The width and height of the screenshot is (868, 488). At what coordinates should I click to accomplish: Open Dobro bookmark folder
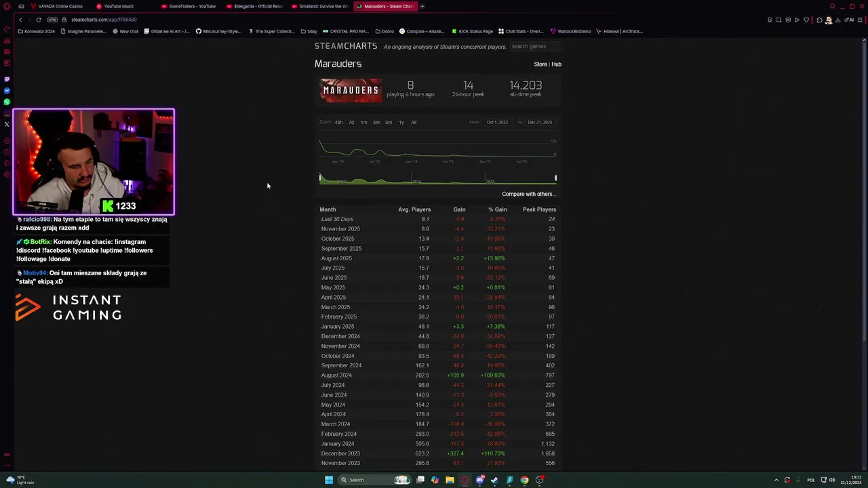pyautogui.click(x=384, y=31)
